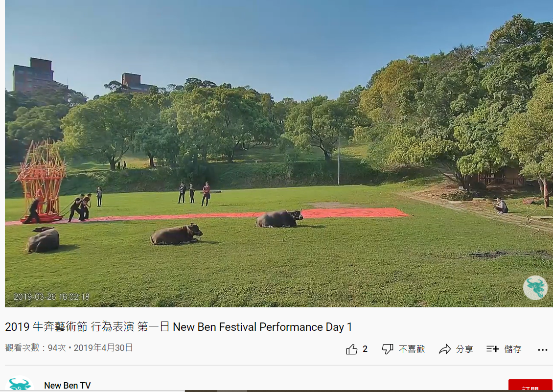Click the timestamp overlay in the video

coord(51,297)
